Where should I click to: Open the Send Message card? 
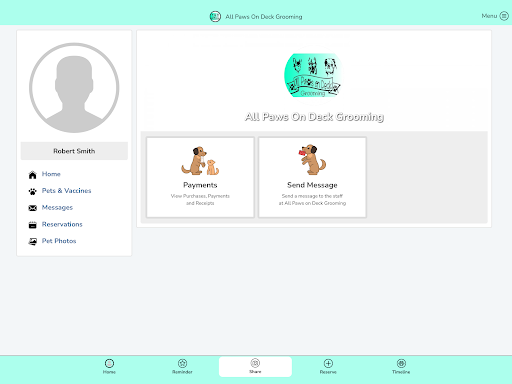[x=312, y=177]
